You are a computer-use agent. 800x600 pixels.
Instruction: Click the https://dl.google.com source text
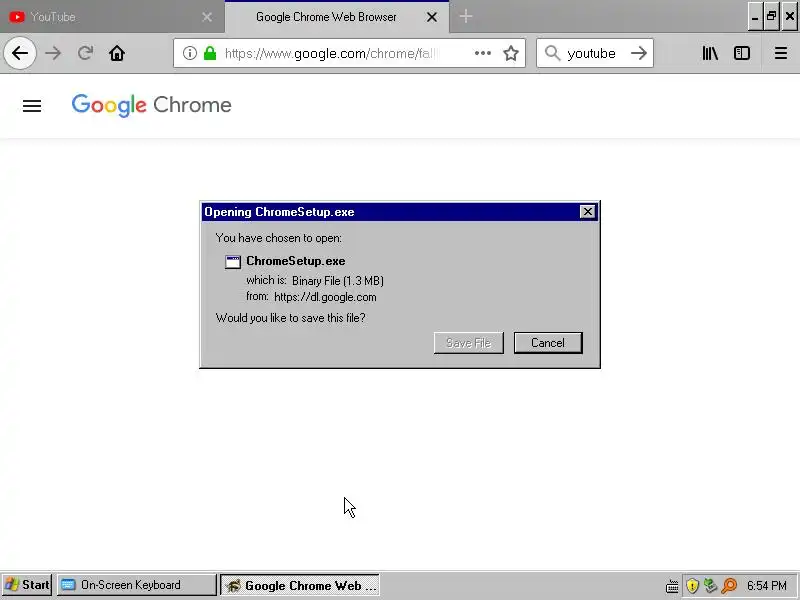click(325, 297)
